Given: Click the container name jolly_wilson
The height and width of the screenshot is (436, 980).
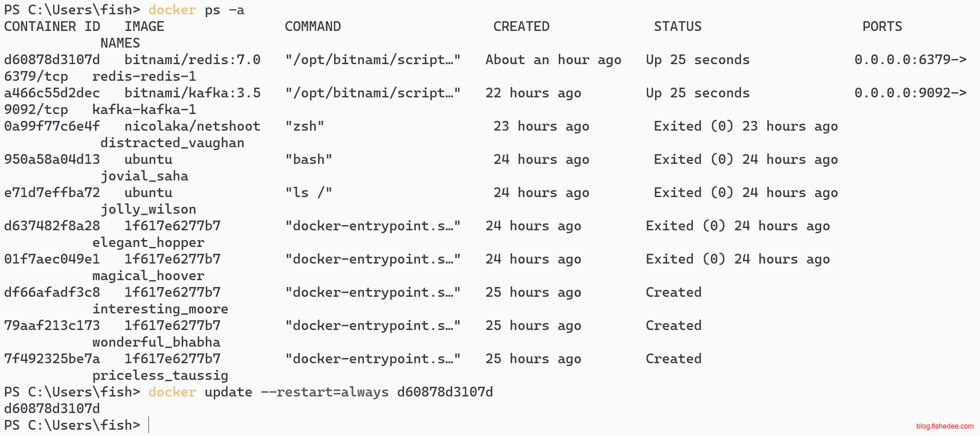Looking at the screenshot, I should point(148,209).
